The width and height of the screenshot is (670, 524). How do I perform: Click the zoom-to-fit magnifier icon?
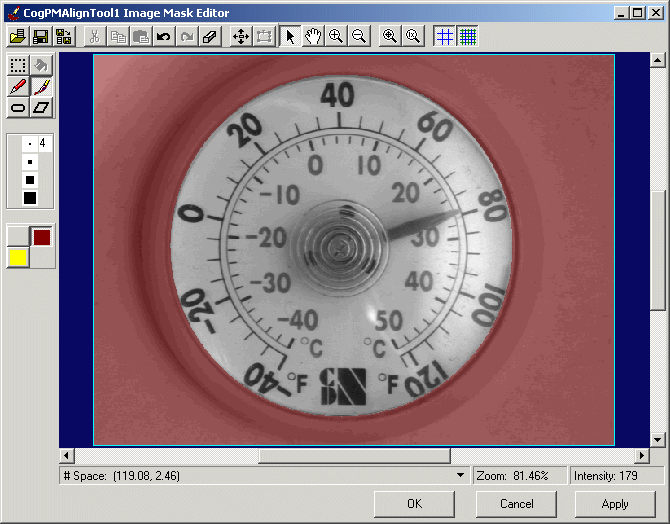pos(390,36)
